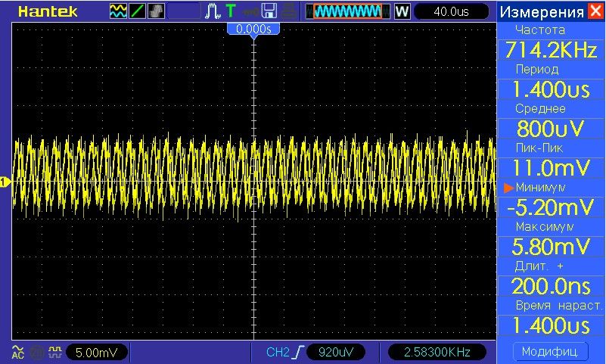This screenshot has width=606, height=364.
Task: Click the waveform display mode icon
Action: [118, 11]
